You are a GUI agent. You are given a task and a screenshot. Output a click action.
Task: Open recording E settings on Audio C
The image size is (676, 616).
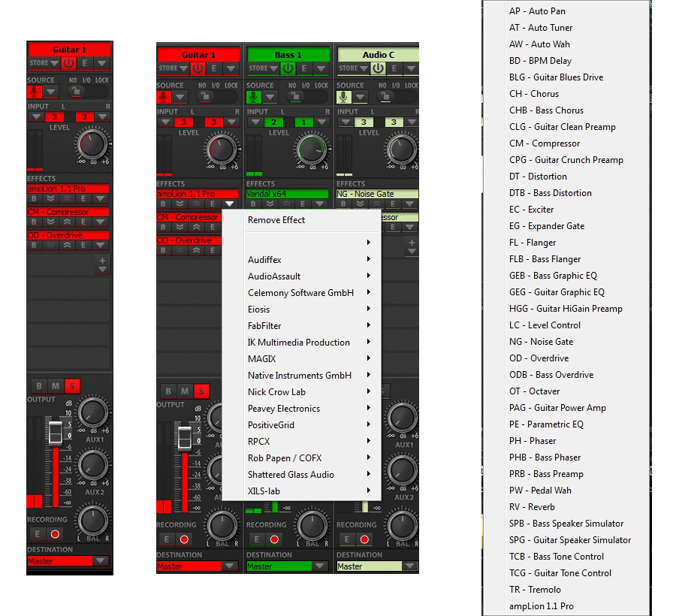(346, 539)
